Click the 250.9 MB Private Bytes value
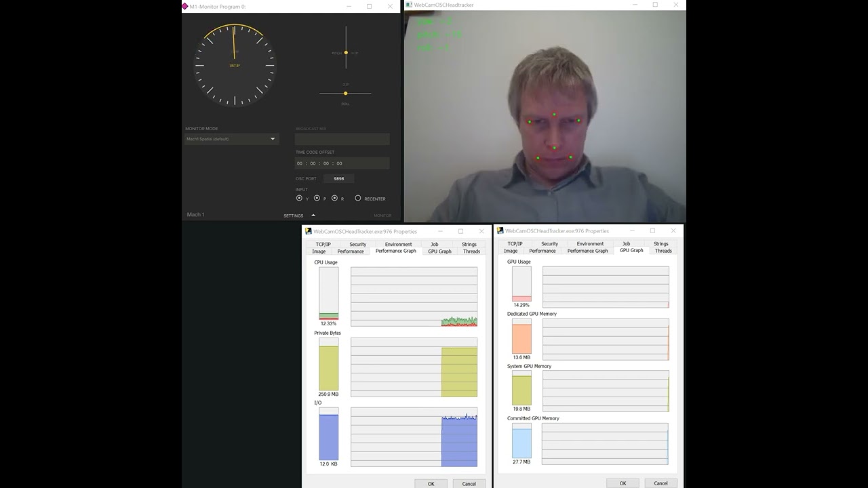This screenshot has width=868, height=488. click(328, 394)
